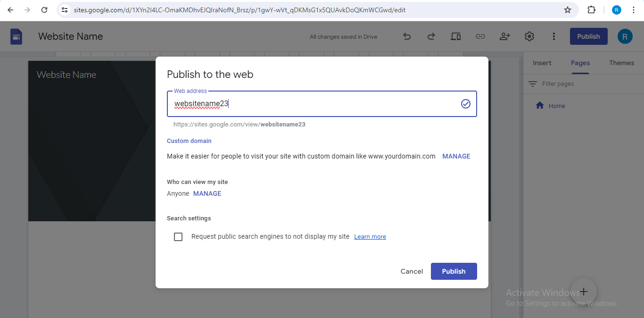Switch to the Themes tab

(x=621, y=63)
